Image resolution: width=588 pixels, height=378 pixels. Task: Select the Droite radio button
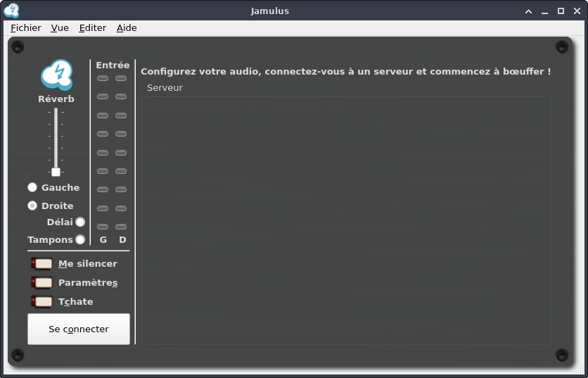[32, 206]
